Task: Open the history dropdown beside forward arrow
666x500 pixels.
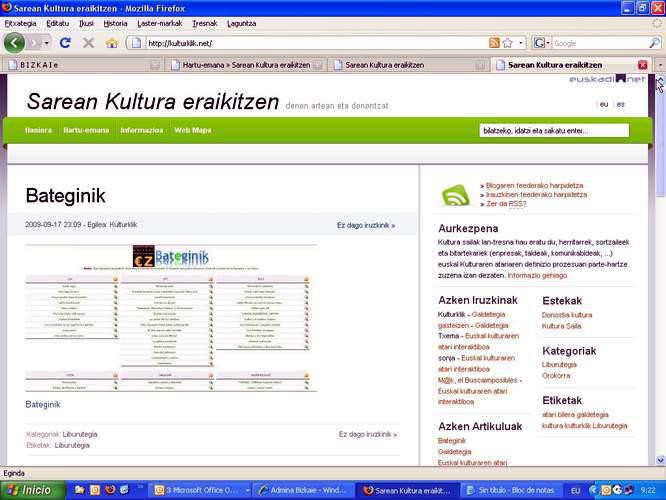Action: point(46,43)
